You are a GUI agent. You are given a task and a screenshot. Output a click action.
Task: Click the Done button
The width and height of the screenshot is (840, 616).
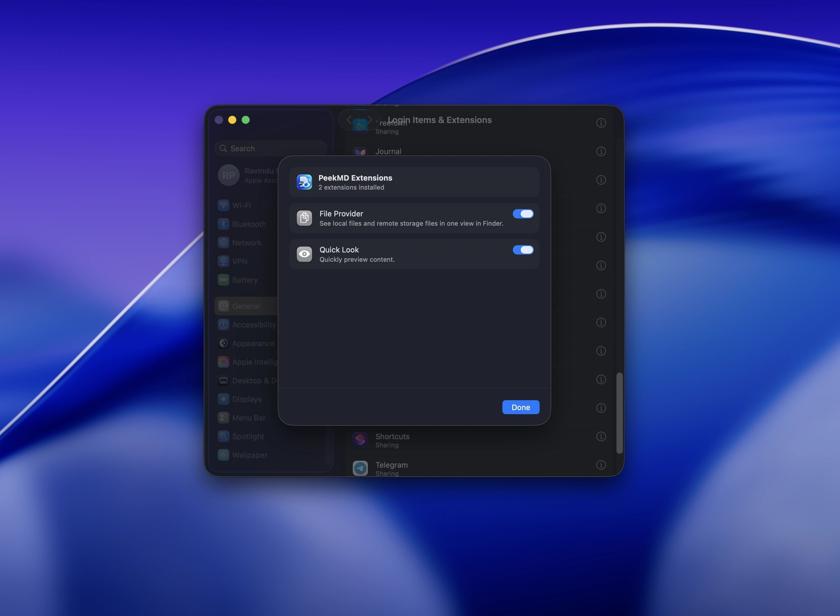pyautogui.click(x=521, y=407)
